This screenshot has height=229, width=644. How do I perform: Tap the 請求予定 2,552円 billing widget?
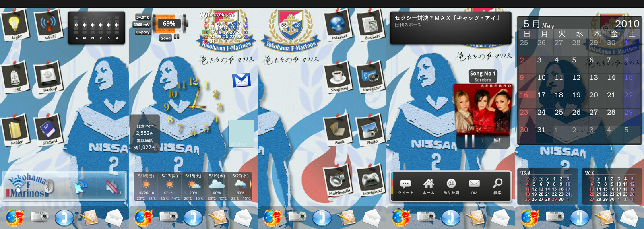coord(145,134)
